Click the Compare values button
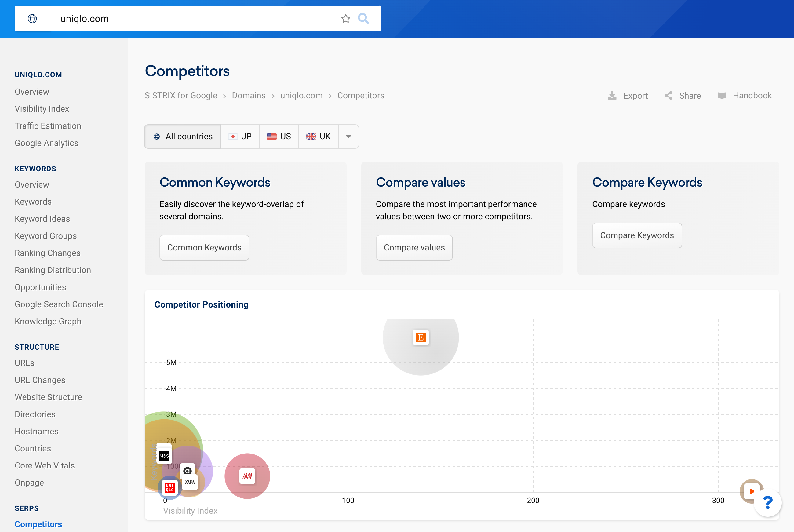This screenshot has height=532, width=794. (414, 248)
